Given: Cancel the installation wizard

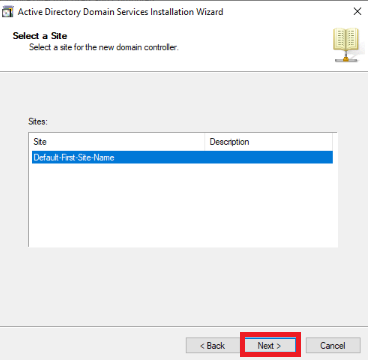Looking at the screenshot, I should (x=333, y=345).
